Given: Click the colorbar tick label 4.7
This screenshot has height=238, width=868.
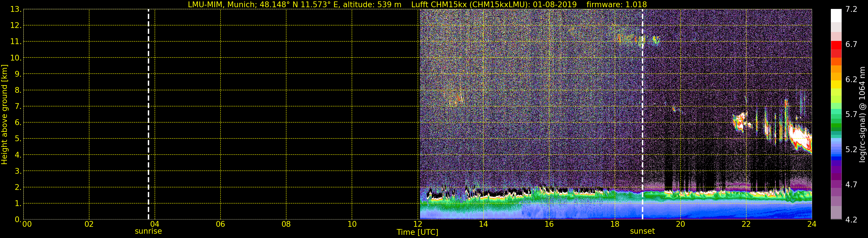Looking at the screenshot, I should click(851, 184).
